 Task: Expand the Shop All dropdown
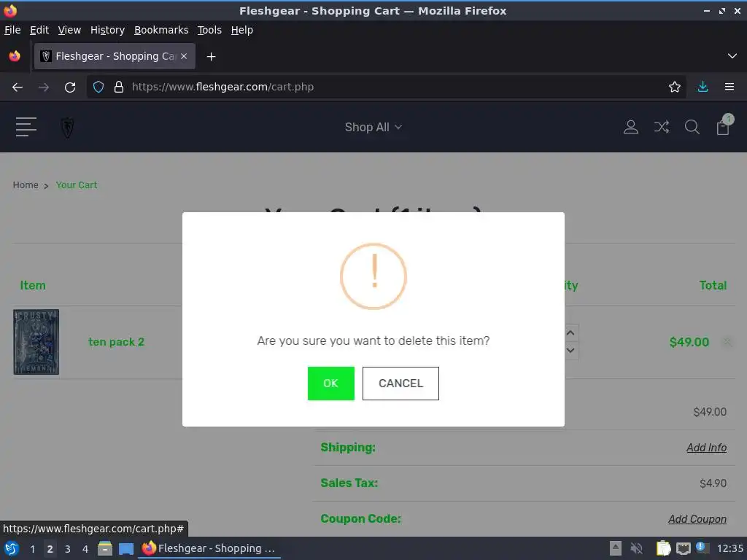click(x=373, y=127)
